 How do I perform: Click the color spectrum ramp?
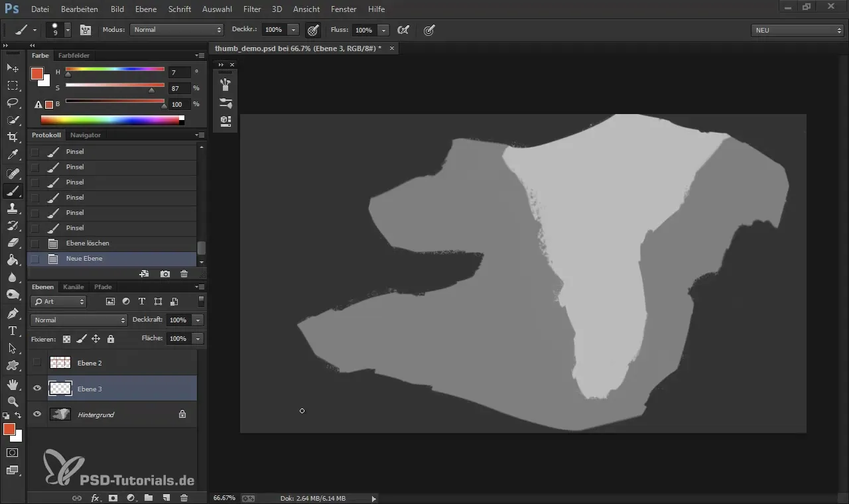click(113, 120)
